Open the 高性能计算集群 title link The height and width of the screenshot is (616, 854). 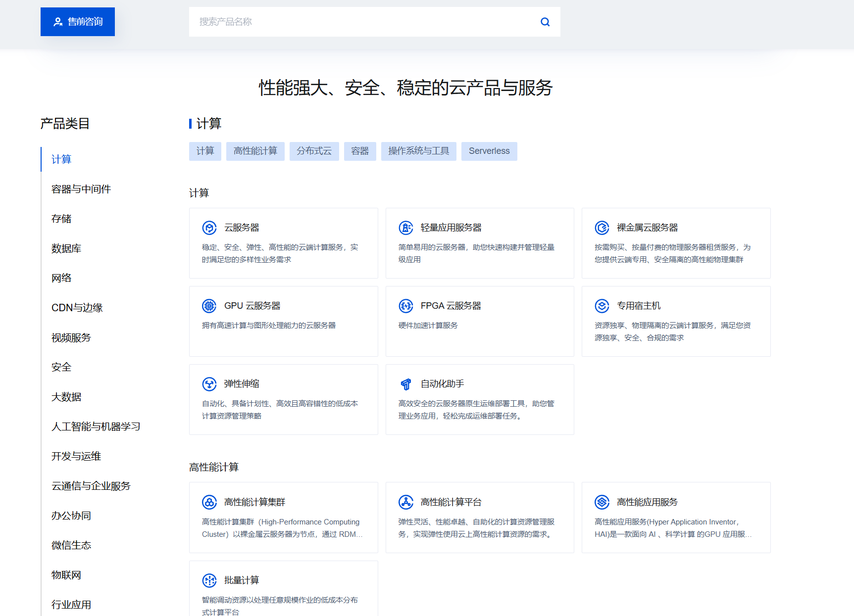254,502
